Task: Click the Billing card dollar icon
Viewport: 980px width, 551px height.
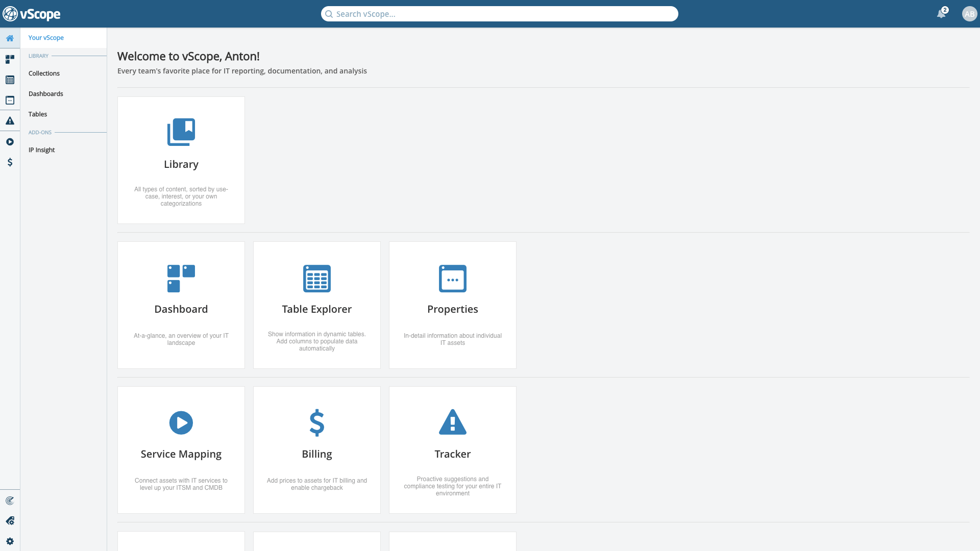Action: click(x=317, y=423)
